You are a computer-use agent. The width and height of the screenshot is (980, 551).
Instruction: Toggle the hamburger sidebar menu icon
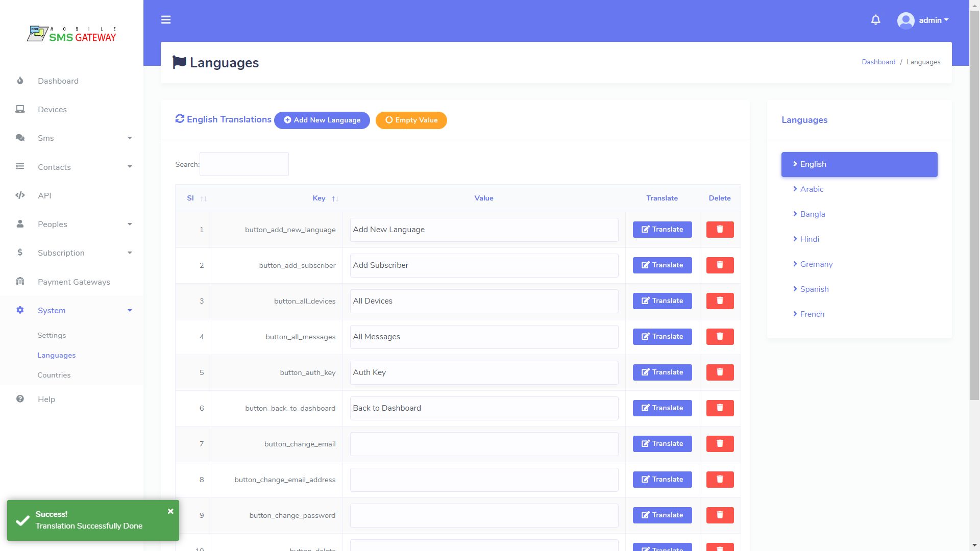point(166,20)
